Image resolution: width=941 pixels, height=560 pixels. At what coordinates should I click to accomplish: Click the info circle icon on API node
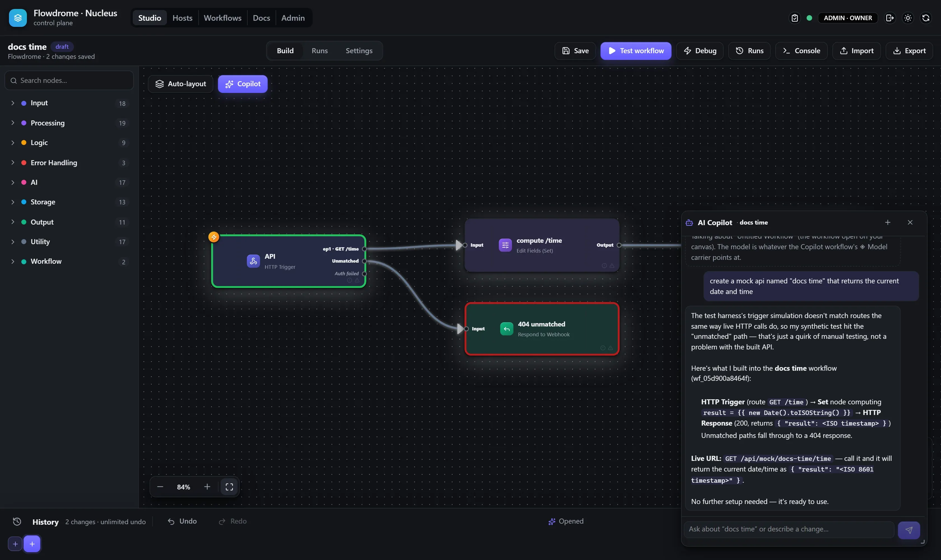click(x=350, y=280)
